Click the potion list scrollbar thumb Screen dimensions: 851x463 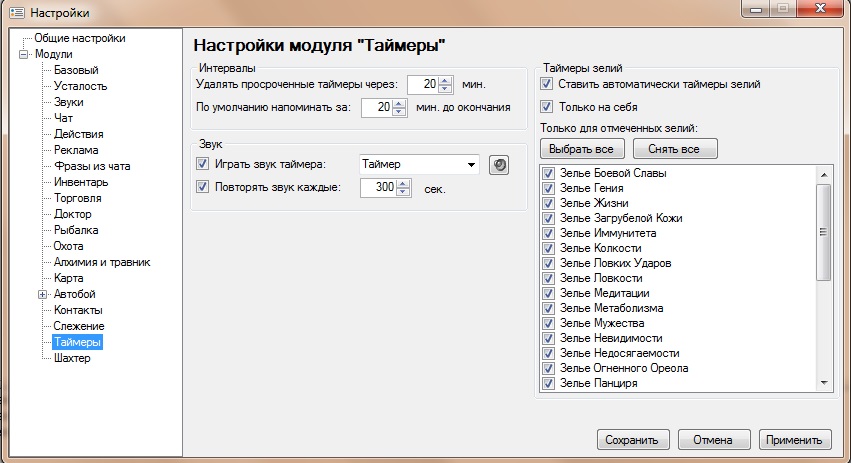pos(824,232)
